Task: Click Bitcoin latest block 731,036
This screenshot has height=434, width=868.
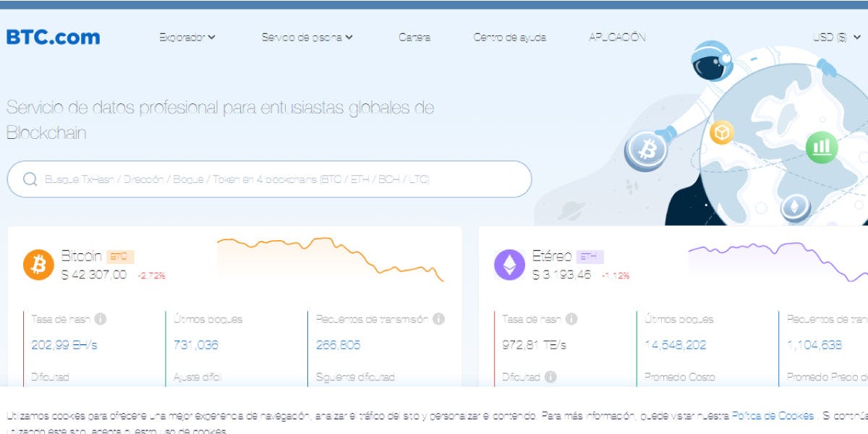Action: click(196, 345)
